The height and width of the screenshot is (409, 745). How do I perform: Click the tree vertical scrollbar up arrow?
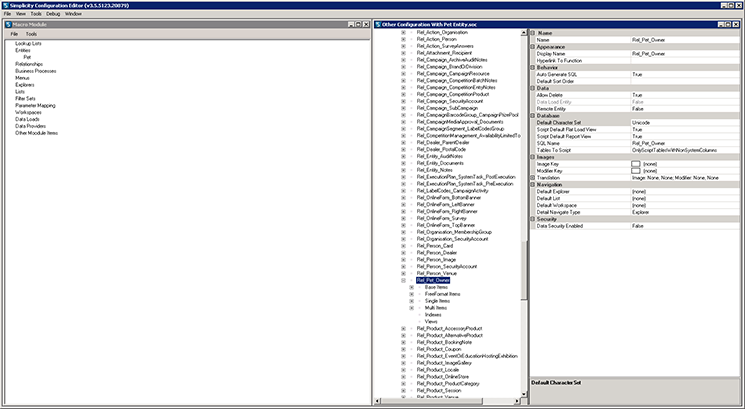[x=524, y=33]
